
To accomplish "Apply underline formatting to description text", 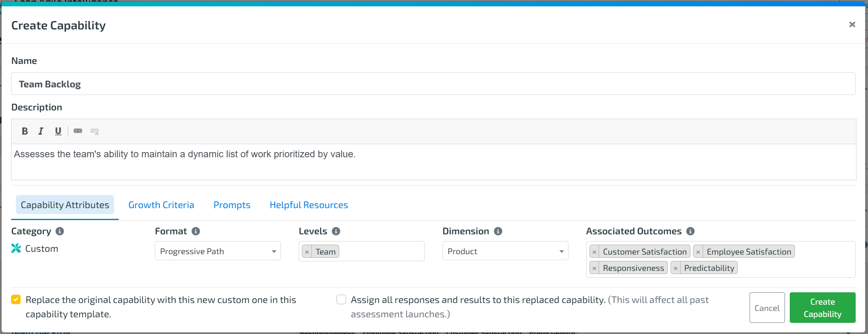I will click(58, 131).
